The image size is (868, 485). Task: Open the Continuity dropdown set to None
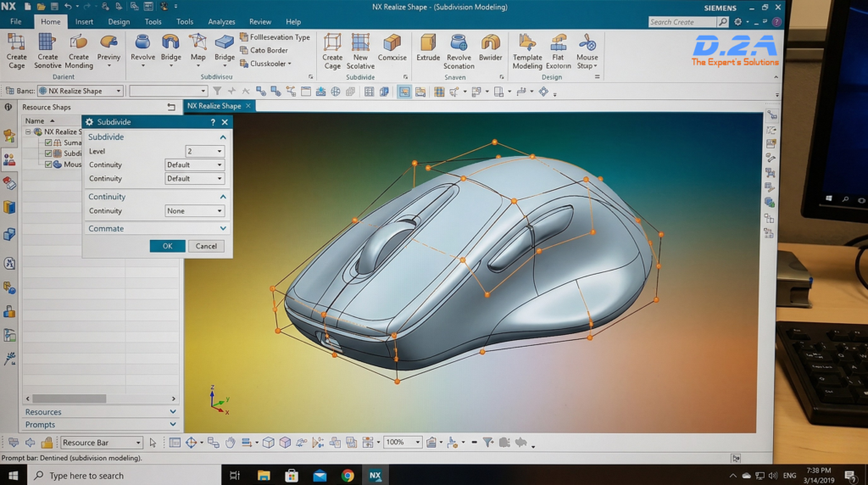[194, 211]
